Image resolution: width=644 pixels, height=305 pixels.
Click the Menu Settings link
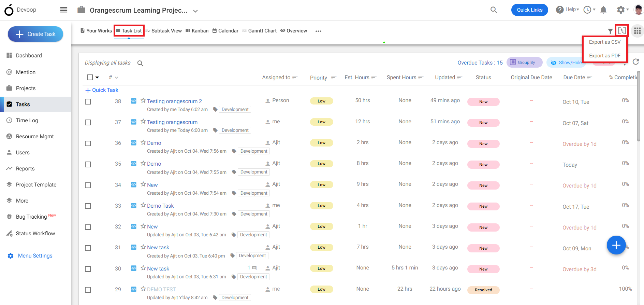pyautogui.click(x=35, y=256)
